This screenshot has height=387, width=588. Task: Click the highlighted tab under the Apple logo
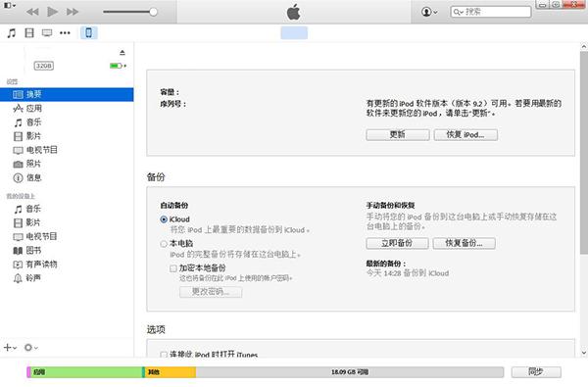[x=294, y=32]
